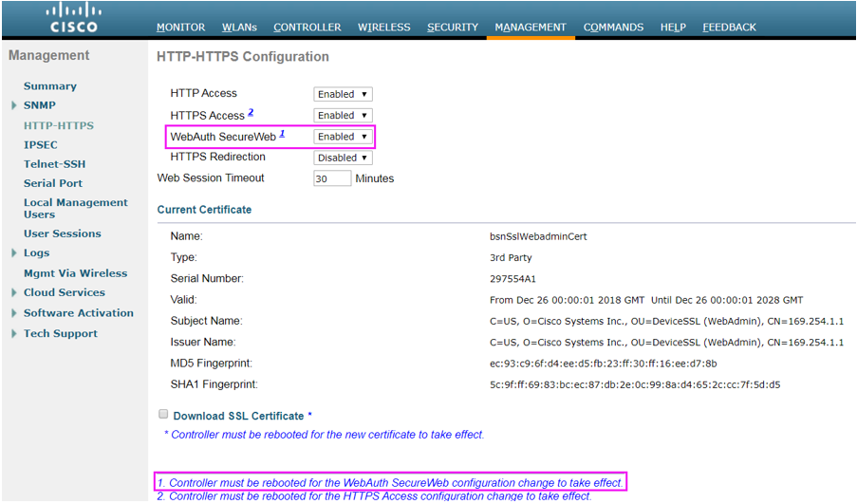
Task: Go to Telnet-SSH settings
Action: pos(55,164)
